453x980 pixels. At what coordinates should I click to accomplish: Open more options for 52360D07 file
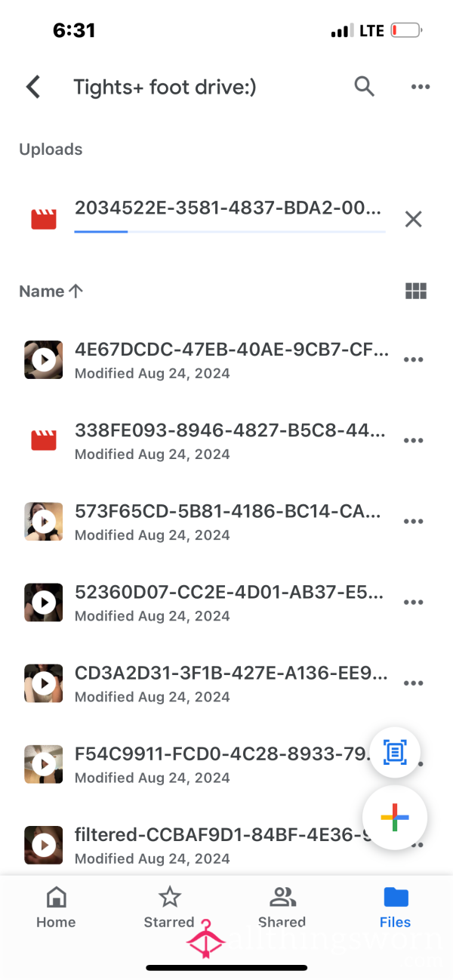tap(414, 602)
